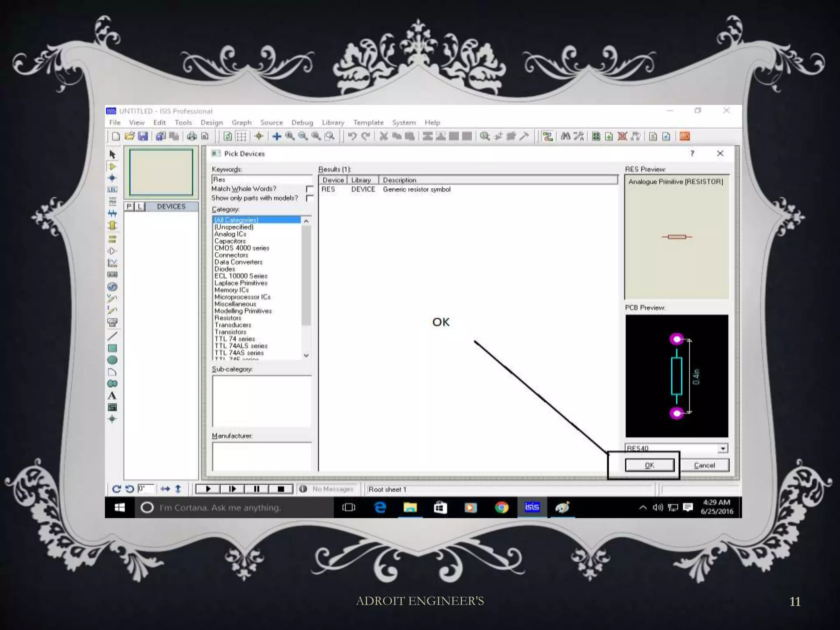The width and height of the screenshot is (840, 630).
Task: Click the Keywords input field containing Res
Action: click(x=262, y=180)
